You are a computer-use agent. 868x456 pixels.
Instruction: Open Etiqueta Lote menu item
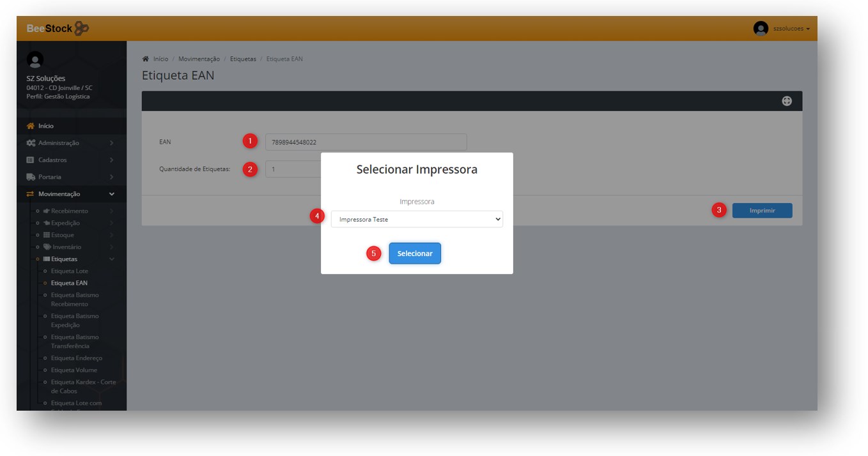coord(69,271)
